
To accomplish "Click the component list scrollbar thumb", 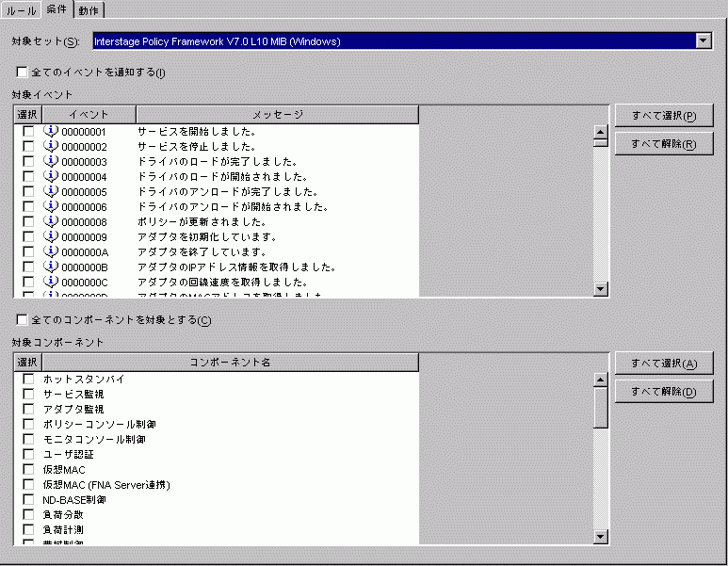I will [600, 408].
